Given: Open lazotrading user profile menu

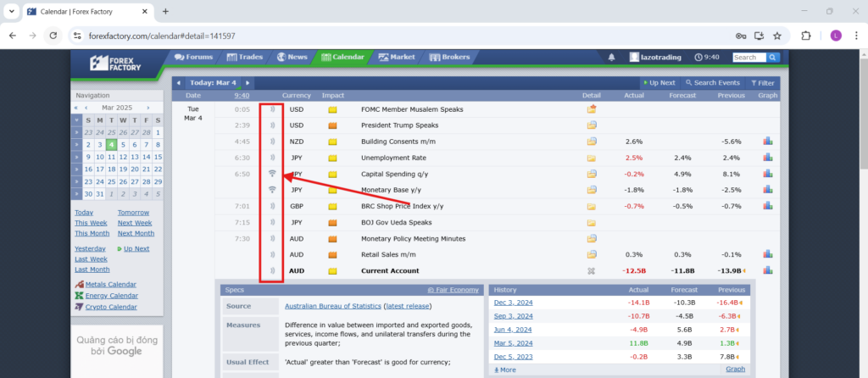Looking at the screenshot, I should click(655, 57).
